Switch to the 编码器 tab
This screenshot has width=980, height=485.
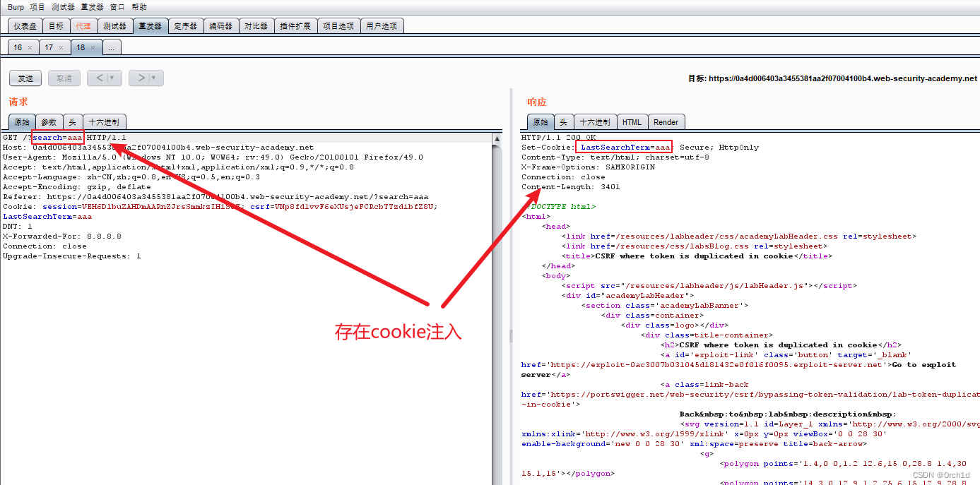click(220, 26)
